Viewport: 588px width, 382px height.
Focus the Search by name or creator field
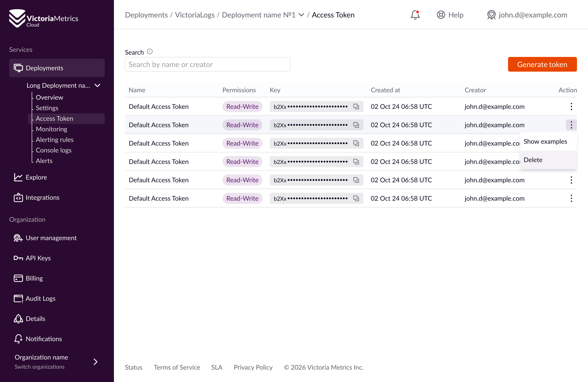click(207, 64)
